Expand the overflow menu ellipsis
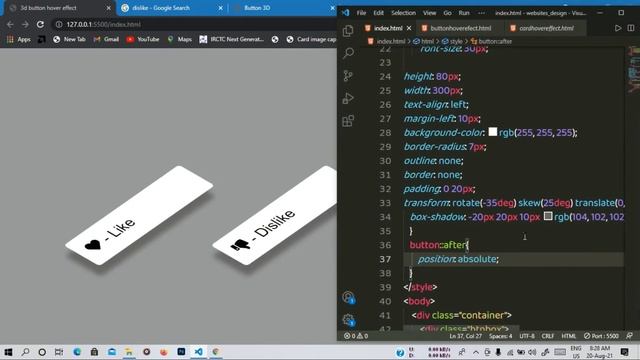This screenshot has width=640, height=360. click(482, 13)
